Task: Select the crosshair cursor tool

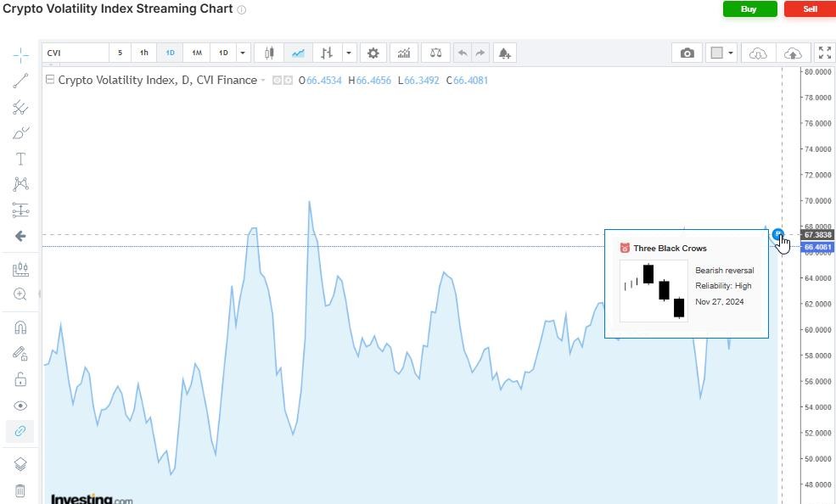Action: [x=20, y=53]
